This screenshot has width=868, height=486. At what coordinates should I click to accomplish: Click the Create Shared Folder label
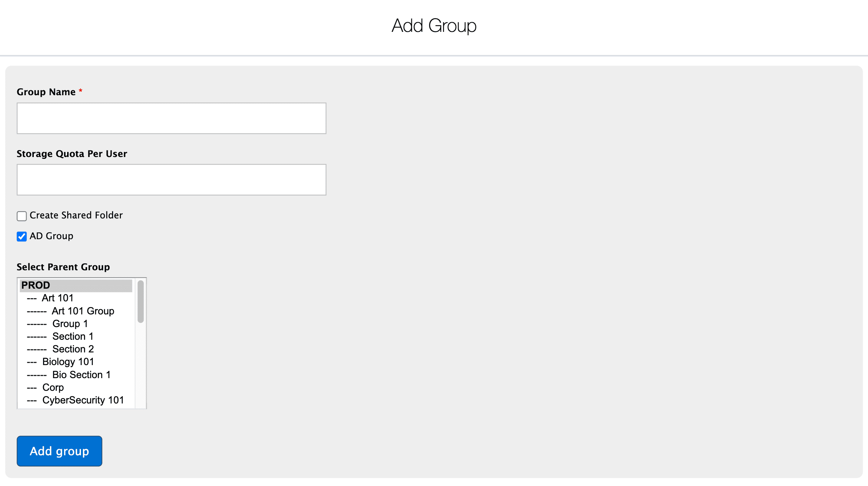pyautogui.click(x=76, y=215)
